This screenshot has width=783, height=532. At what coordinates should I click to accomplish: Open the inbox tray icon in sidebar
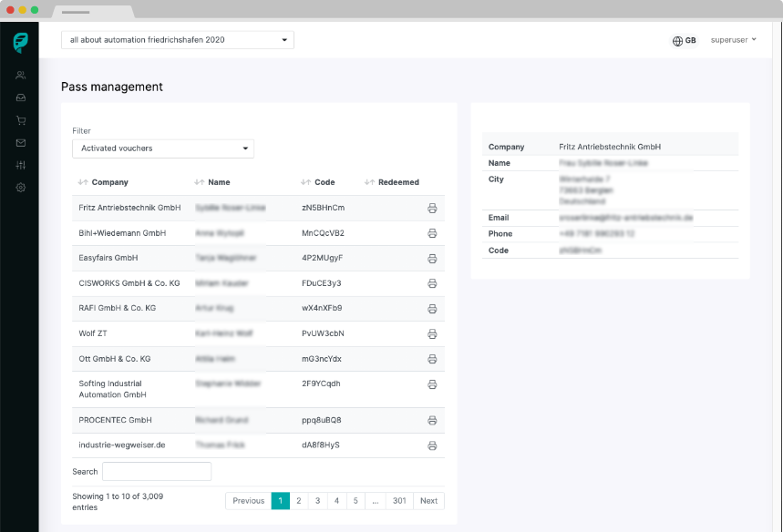(20, 97)
